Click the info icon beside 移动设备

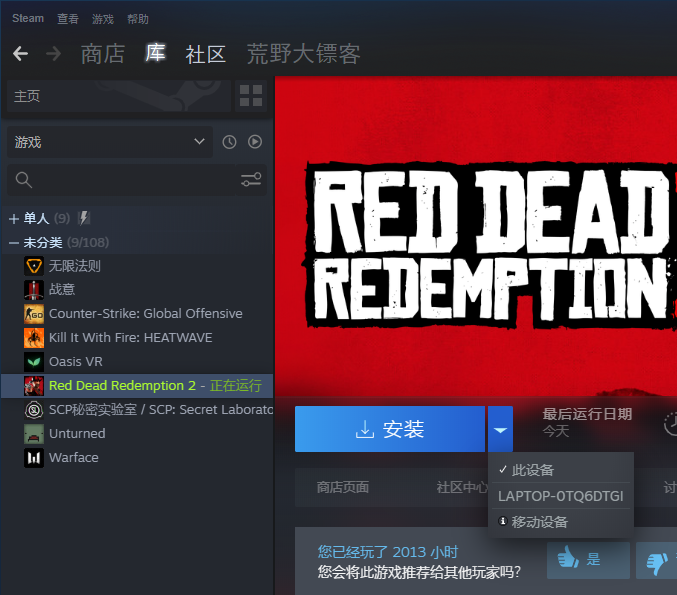point(503,521)
